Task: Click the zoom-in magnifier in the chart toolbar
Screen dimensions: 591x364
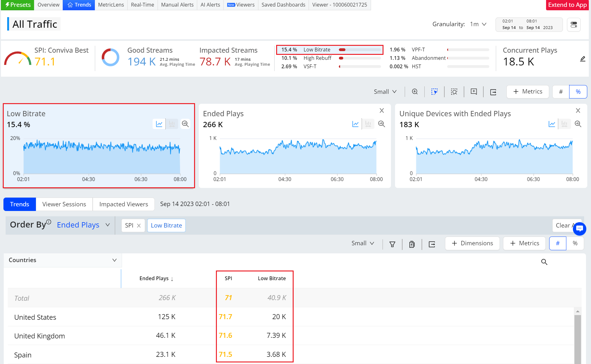Action: tap(415, 92)
